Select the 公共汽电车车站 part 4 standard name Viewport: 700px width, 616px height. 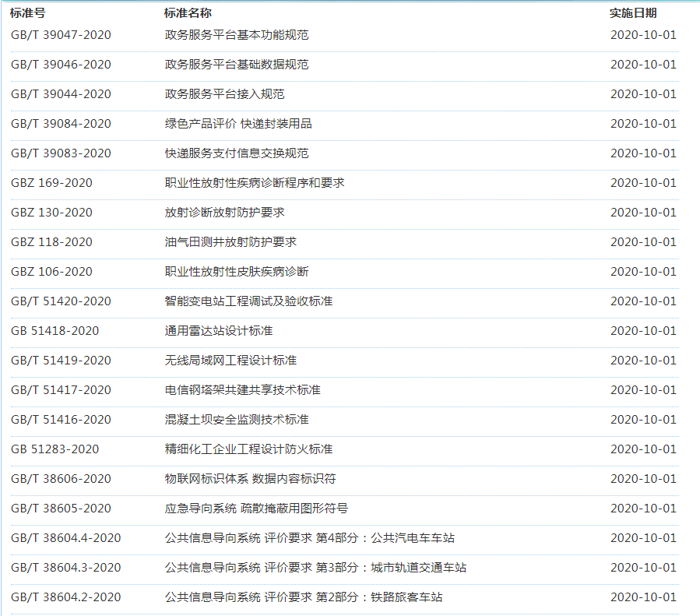coord(310,538)
